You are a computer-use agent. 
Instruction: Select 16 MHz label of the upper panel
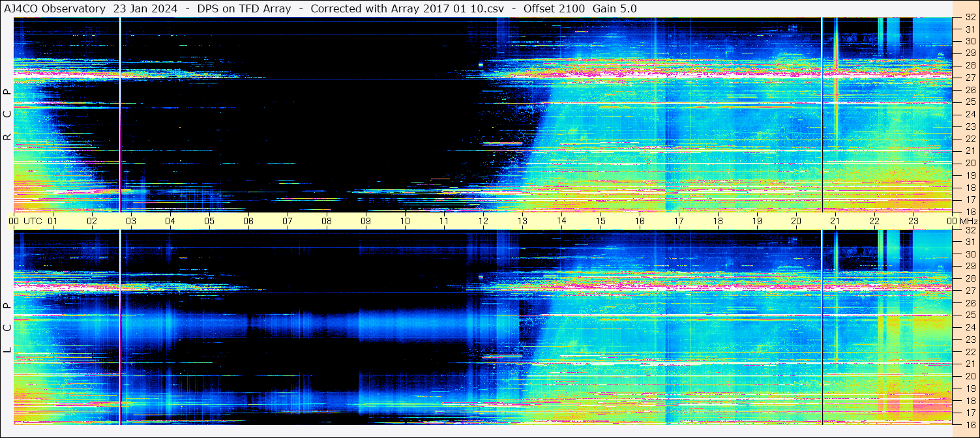click(x=970, y=211)
